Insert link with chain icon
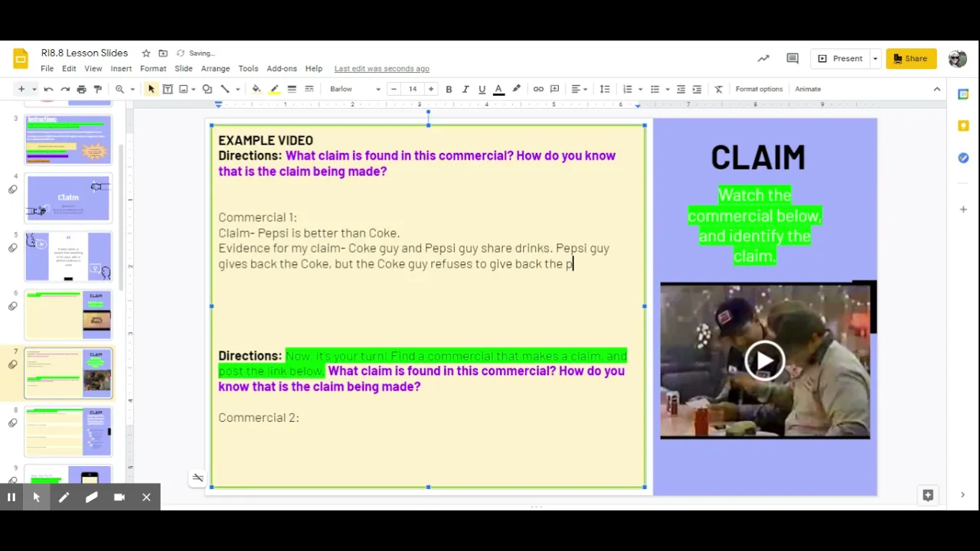This screenshot has width=980, height=551. point(538,90)
